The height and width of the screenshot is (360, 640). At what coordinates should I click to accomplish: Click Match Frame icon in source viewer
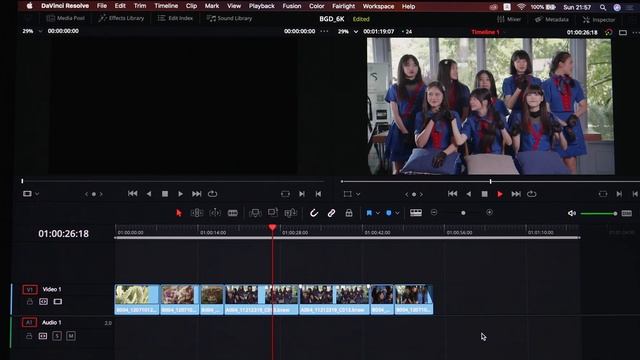pos(285,194)
